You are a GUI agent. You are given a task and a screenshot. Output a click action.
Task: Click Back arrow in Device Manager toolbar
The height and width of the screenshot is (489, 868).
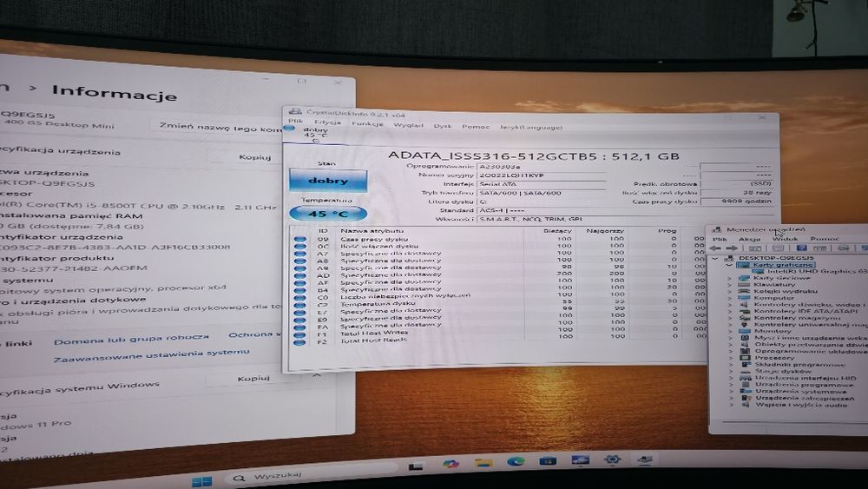(x=716, y=248)
